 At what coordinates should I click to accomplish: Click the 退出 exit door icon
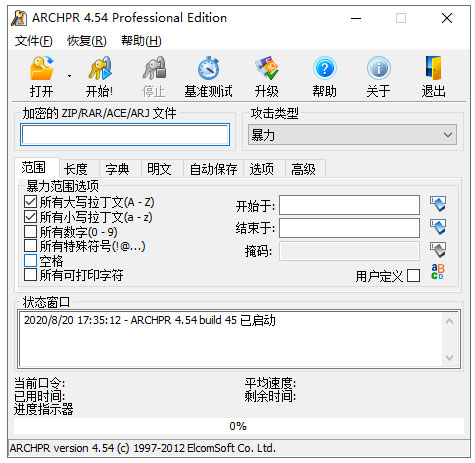click(433, 68)
